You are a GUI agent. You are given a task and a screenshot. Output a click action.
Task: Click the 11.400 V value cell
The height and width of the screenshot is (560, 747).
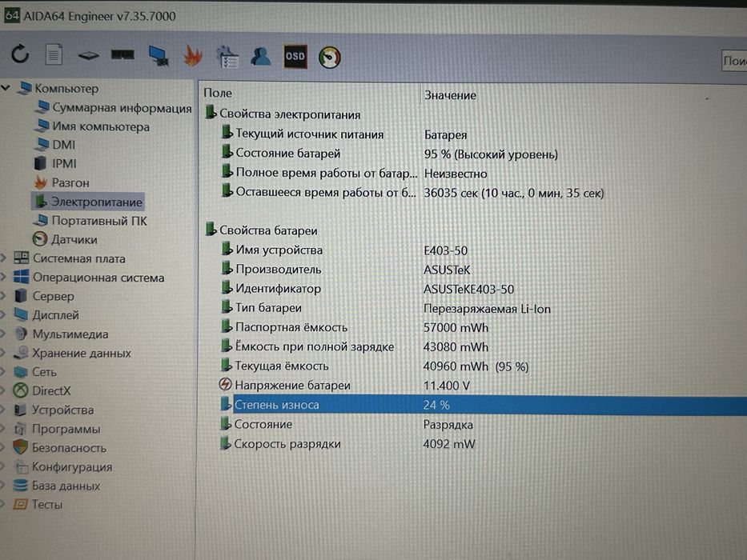[447, 386]
